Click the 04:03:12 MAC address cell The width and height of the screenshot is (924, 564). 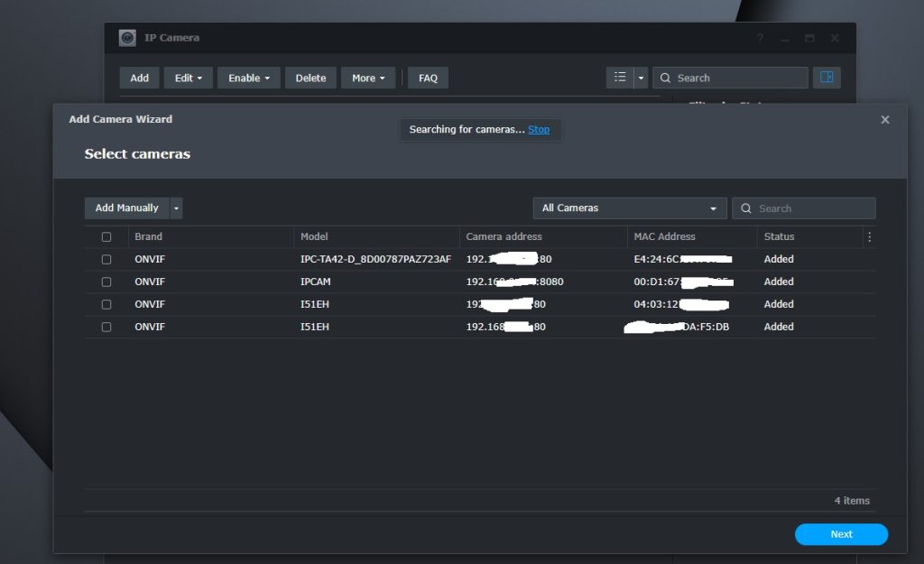click(681, 304)
